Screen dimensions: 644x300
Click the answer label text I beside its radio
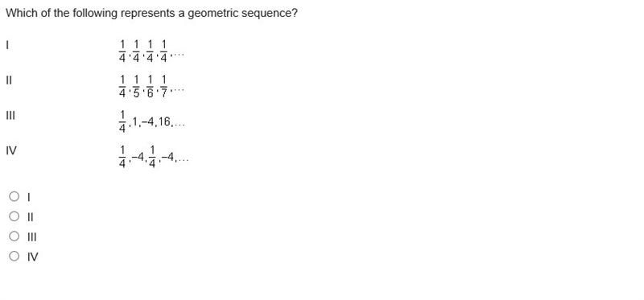pyautogui.click(x=28, y=197)
